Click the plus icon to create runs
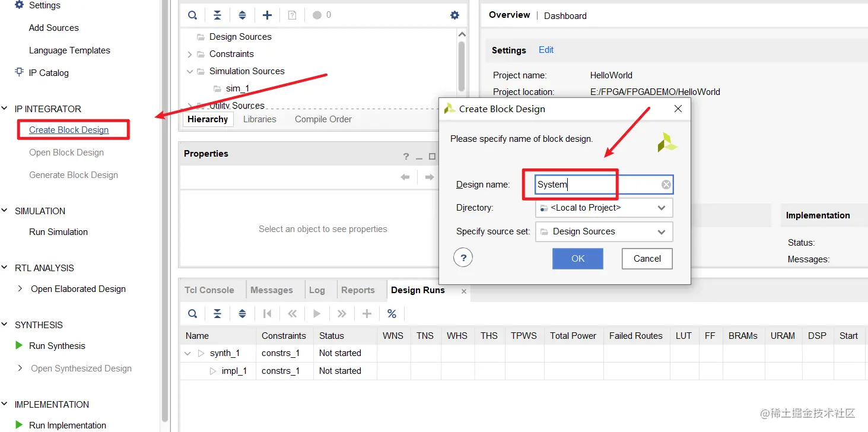This screenshot has width=868, height=432. click(x=367, y=314)
